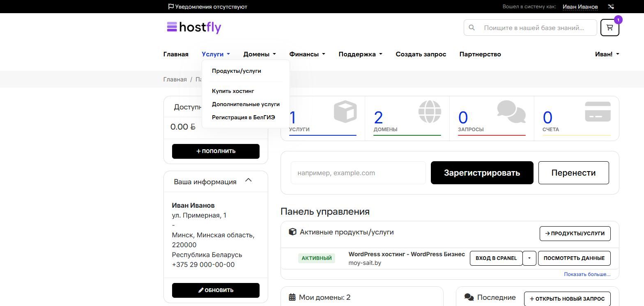Open the Услуги dropdown menu
The image size is (644, 306).
216,54
